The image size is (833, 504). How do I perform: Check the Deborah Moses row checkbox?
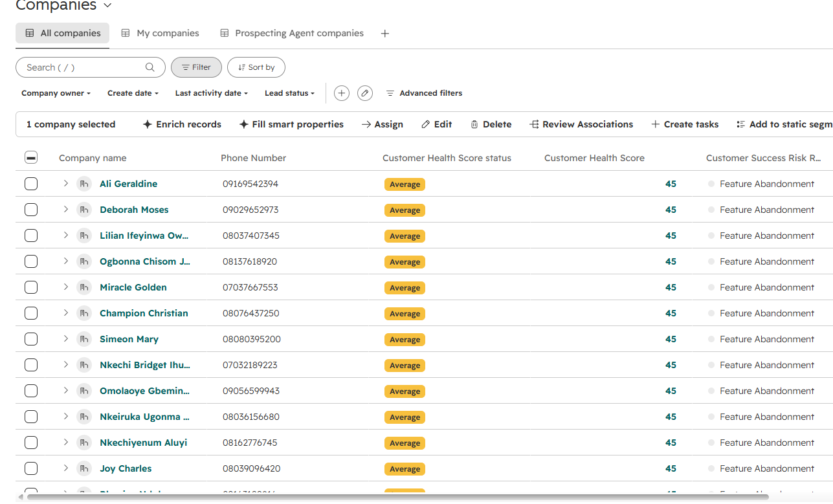click(x=31, y=210)
